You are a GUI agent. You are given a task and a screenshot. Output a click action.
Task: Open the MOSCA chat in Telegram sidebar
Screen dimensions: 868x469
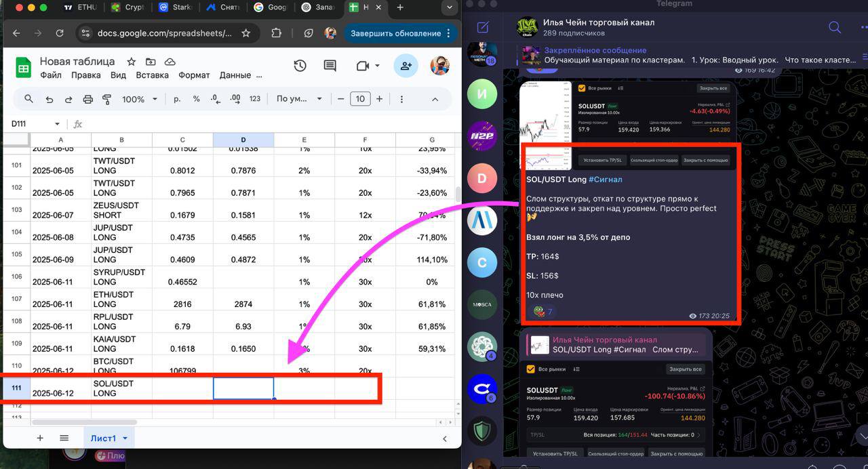point(483,305)
